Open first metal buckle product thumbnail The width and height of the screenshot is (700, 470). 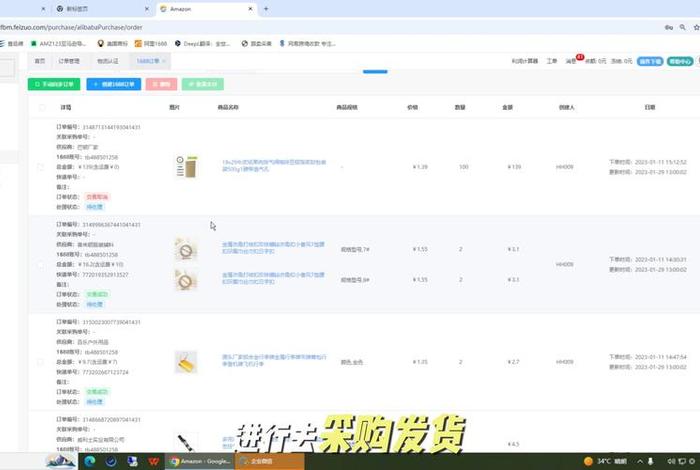point(186,249)
